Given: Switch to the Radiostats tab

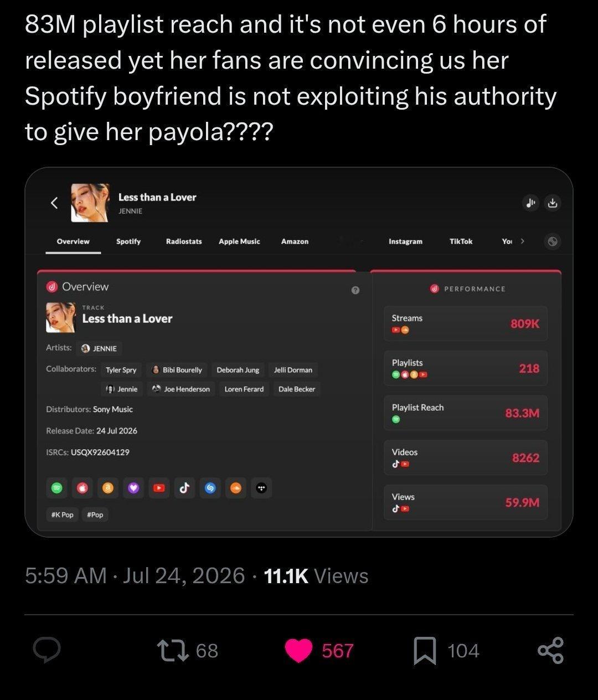Looking at the screenshot, I should click(x=184, y=241).
